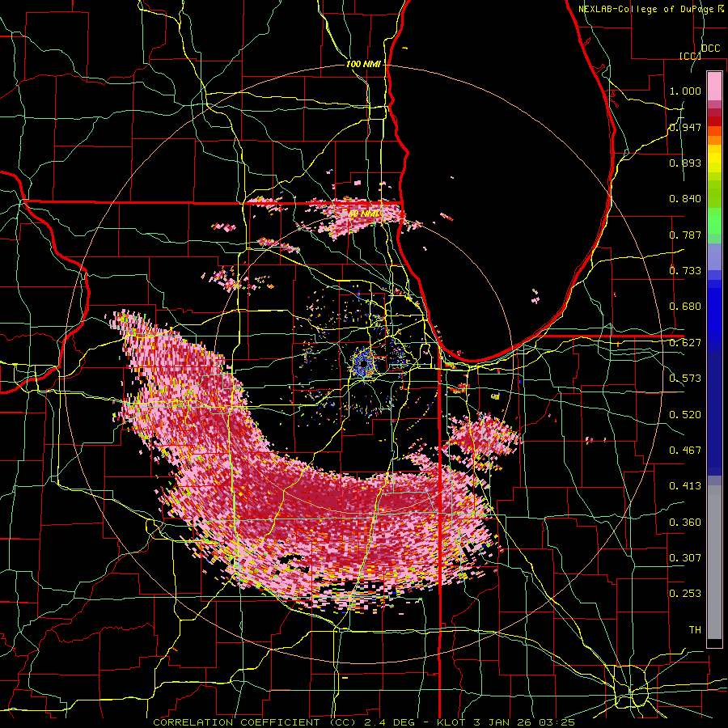Click the [CC] units label
The width and height of the screenshot is (728, 728).
[x=689, y=56]
